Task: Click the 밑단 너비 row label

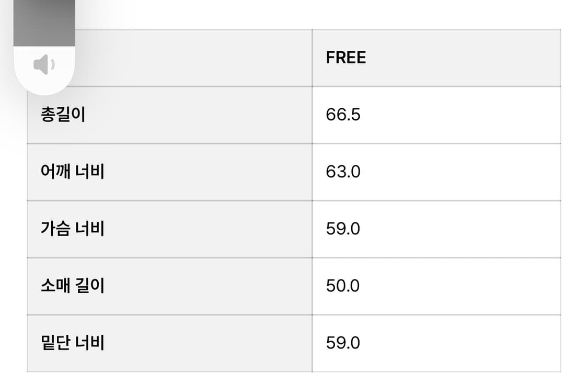Action: pyautogui.click(x=72, y=343)
